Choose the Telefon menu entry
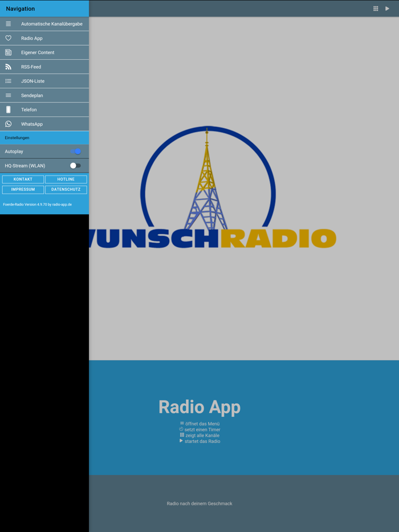This screenshot has width=399, height=532. 44,109
